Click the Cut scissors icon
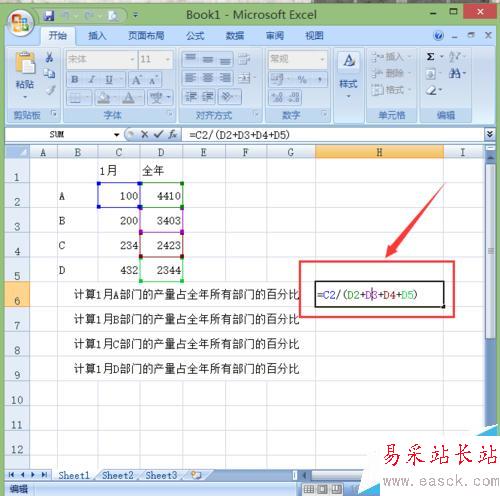The image size is (500, 496). click(49, 57)
